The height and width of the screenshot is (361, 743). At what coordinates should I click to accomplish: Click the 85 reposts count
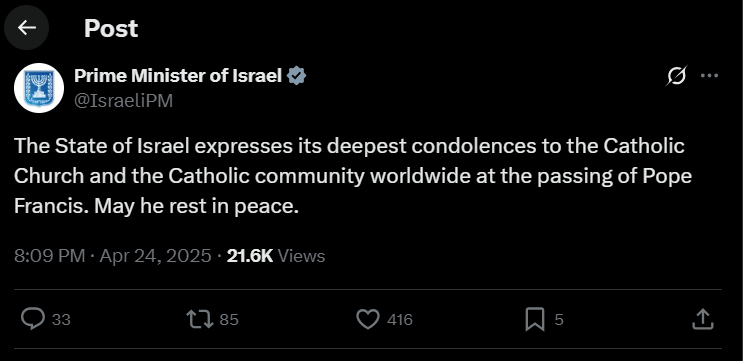coord(229,320)
